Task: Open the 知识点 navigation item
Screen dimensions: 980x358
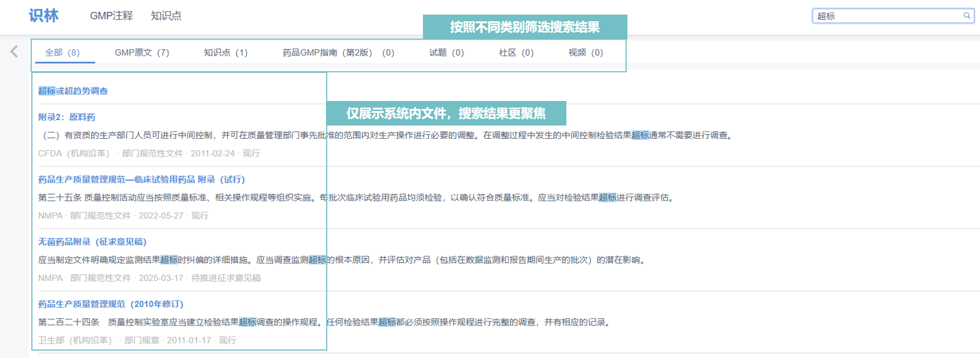Action: pos(166,16)
